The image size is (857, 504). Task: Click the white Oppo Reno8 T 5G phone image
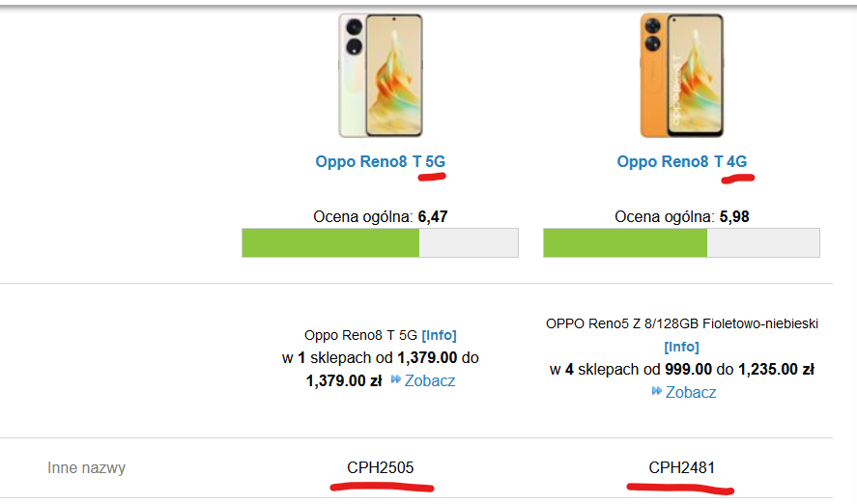click(380, 75)
